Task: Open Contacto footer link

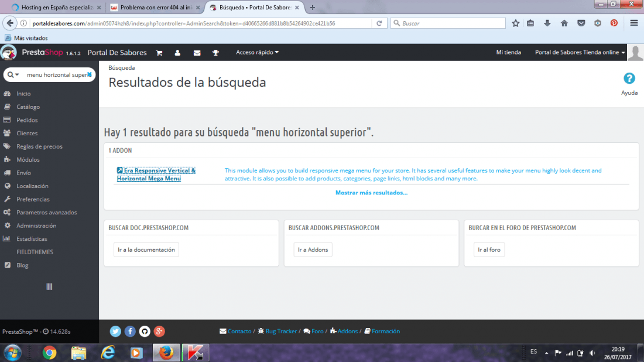Action: click(x=239, y=331)
